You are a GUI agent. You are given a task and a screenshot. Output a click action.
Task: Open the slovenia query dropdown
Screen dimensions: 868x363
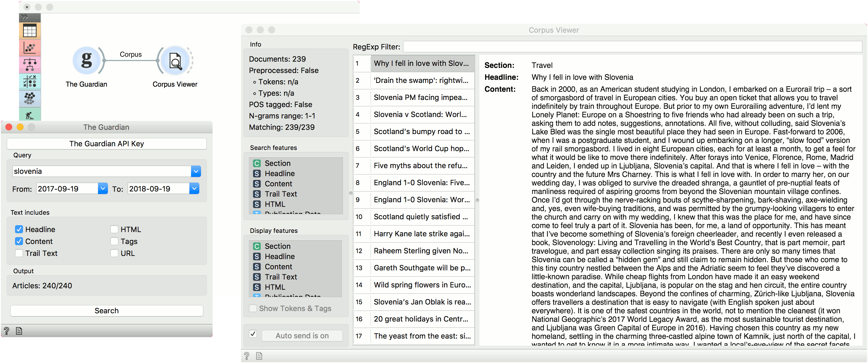pos(196,172)
